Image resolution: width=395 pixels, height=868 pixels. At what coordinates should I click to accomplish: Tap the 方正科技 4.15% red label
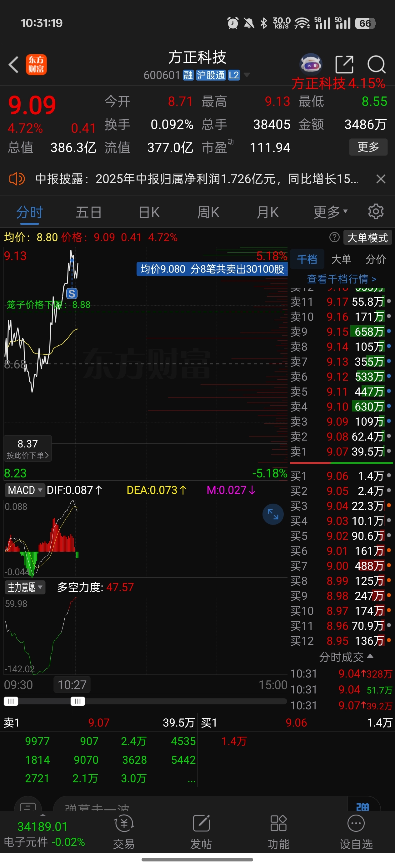[x=338, y=83]
